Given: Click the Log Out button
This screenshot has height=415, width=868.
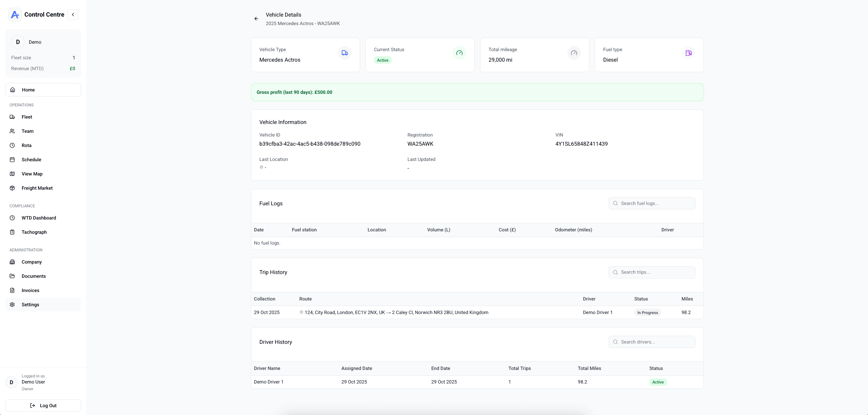Looking at the screenshot, I should 43,405.
